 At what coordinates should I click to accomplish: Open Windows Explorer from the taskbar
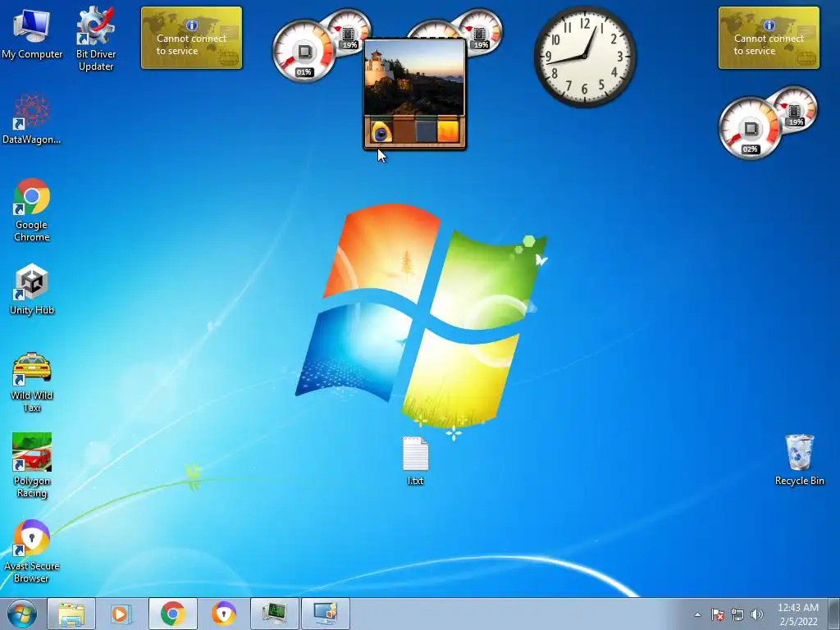click(71, 614)
